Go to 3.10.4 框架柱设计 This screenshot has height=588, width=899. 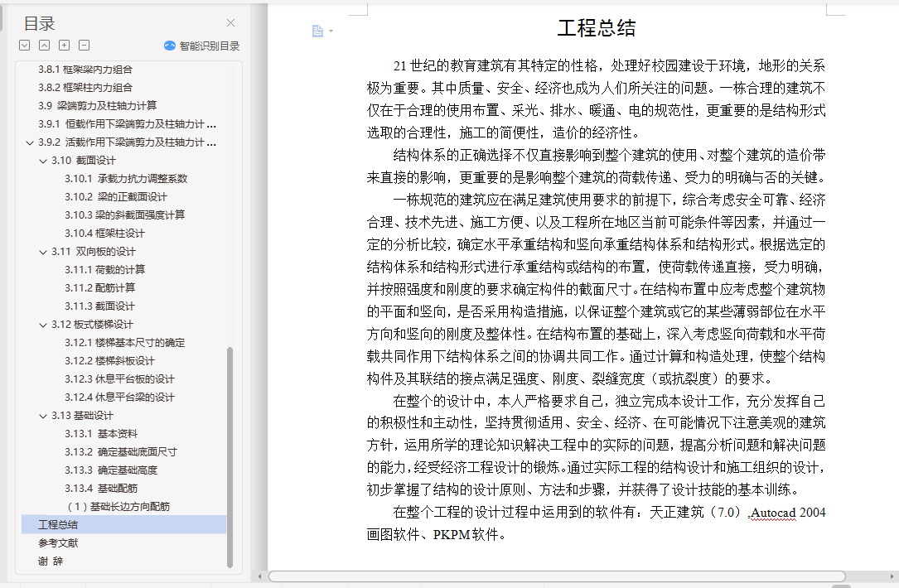[x=105, y=234]
